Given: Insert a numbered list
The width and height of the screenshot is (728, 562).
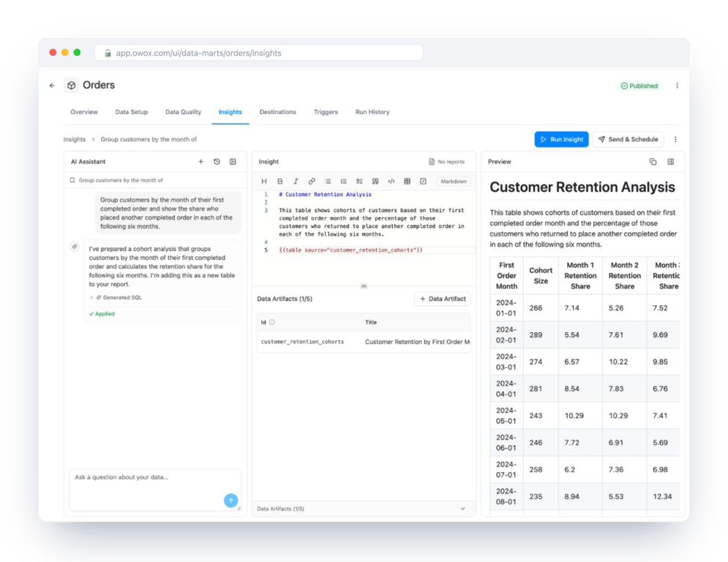Looking at the screenshot, I should (x=344, y=181).
